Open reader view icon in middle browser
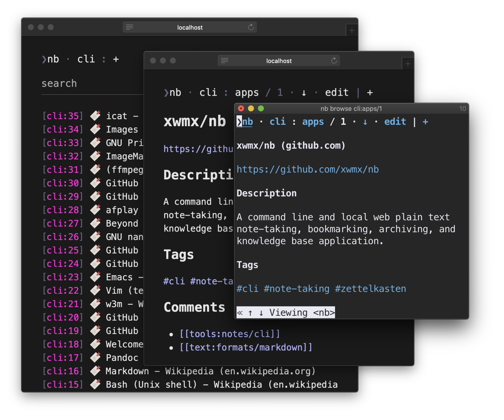The height and width of the screenshot is (420, 504). [x=224, y=61]
